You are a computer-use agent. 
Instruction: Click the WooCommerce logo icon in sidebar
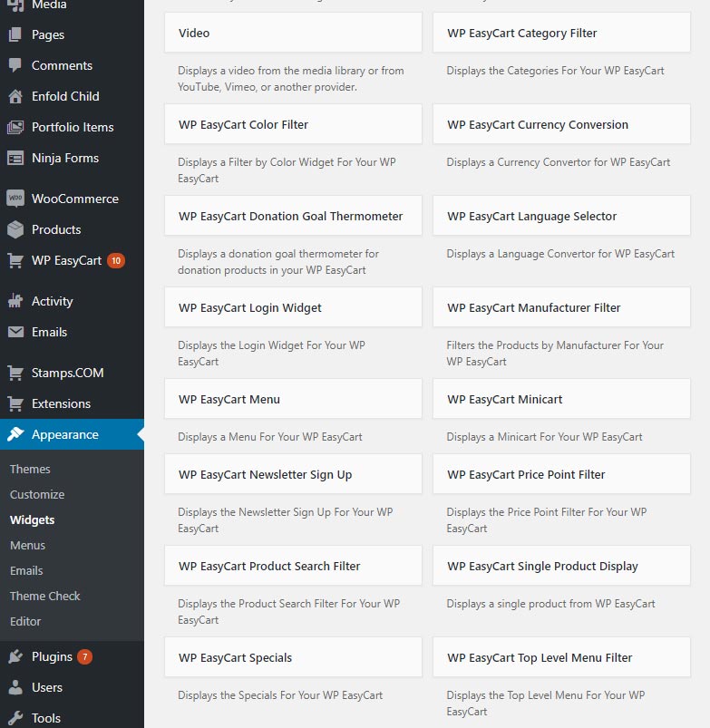click(15, 199)
